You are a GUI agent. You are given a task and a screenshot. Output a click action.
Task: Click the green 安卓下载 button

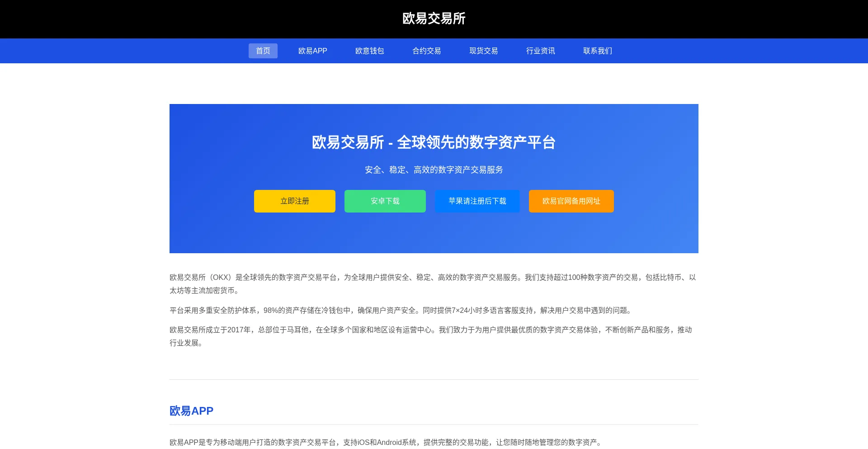(385, 201)
